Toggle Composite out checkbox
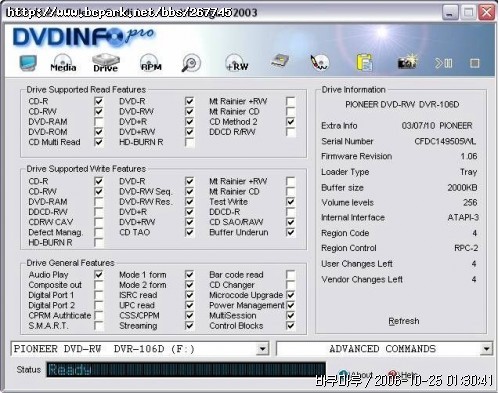The width and height of the screenshot is (500, 393). [99, 285]
